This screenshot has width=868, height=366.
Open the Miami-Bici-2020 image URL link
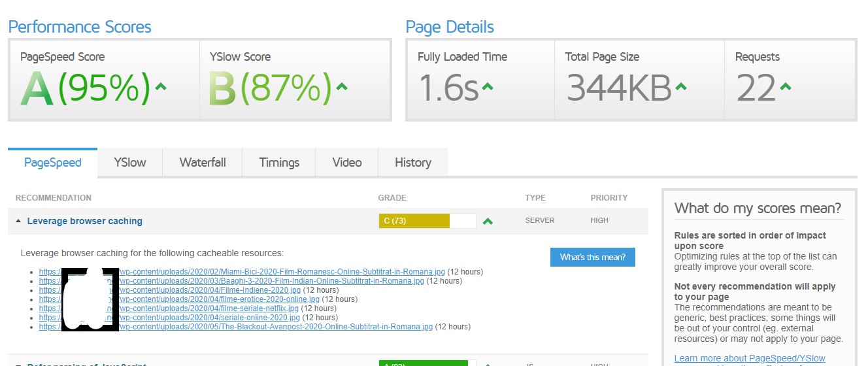coord(242,272)
